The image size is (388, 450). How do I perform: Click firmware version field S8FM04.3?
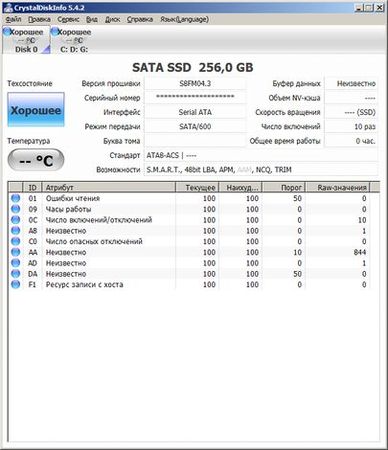[x=195, y=83]
